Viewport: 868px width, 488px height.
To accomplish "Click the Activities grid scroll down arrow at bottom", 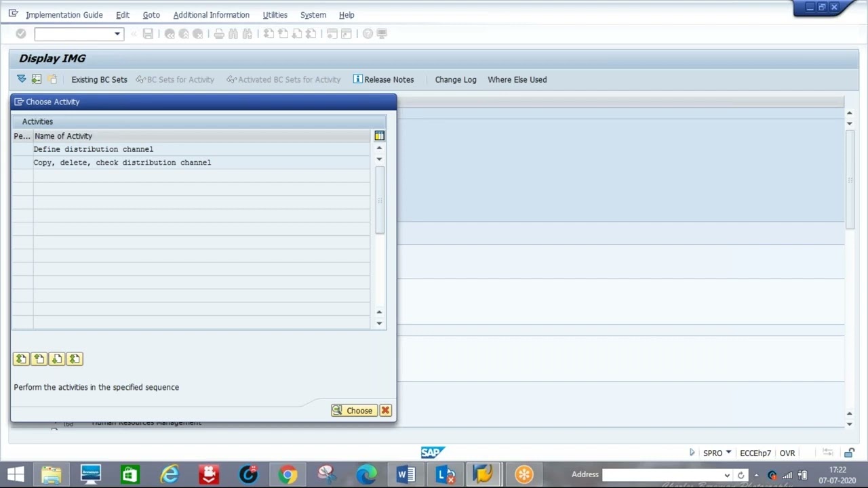I will tap(379, 323).
